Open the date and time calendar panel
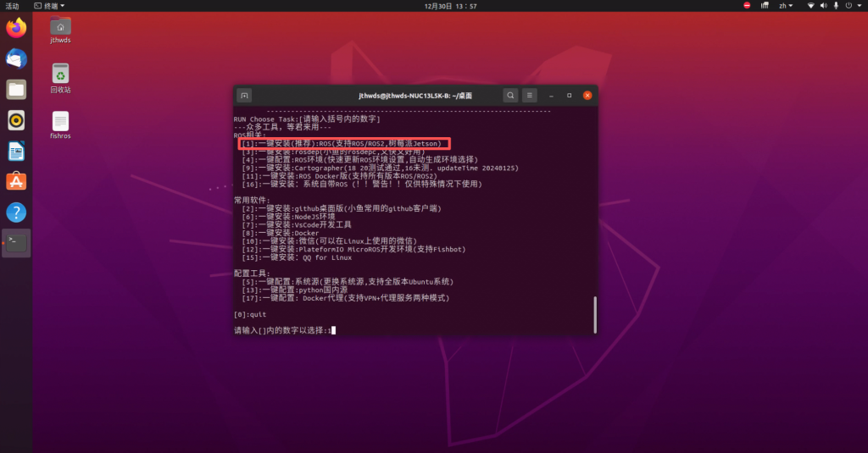868x453 pixels. pyautogui.click(x=450, y=6)
